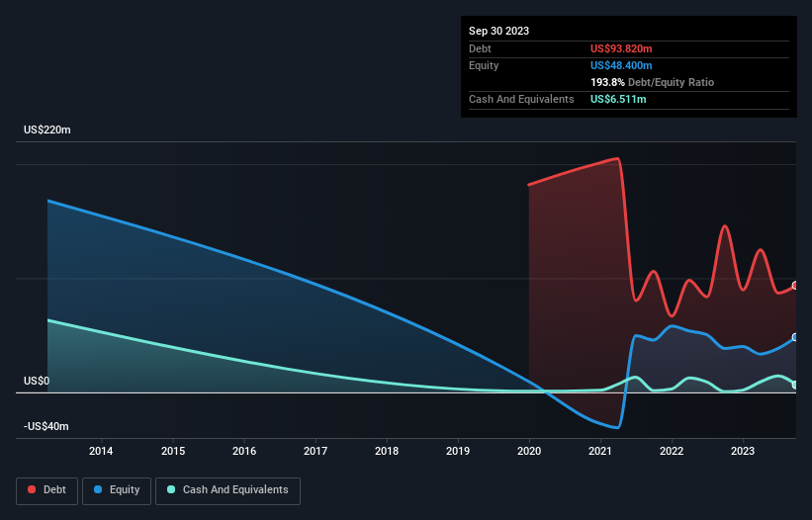Viewport: 812px width, 520px height.
Task: Click Cash And Equivalents tooltip label
Action: point(521,99)
